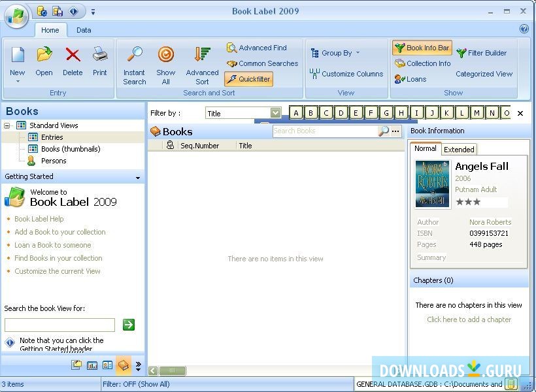Click the horizontal scrollbar thumb
536x392 pixels.
[173, 370]
